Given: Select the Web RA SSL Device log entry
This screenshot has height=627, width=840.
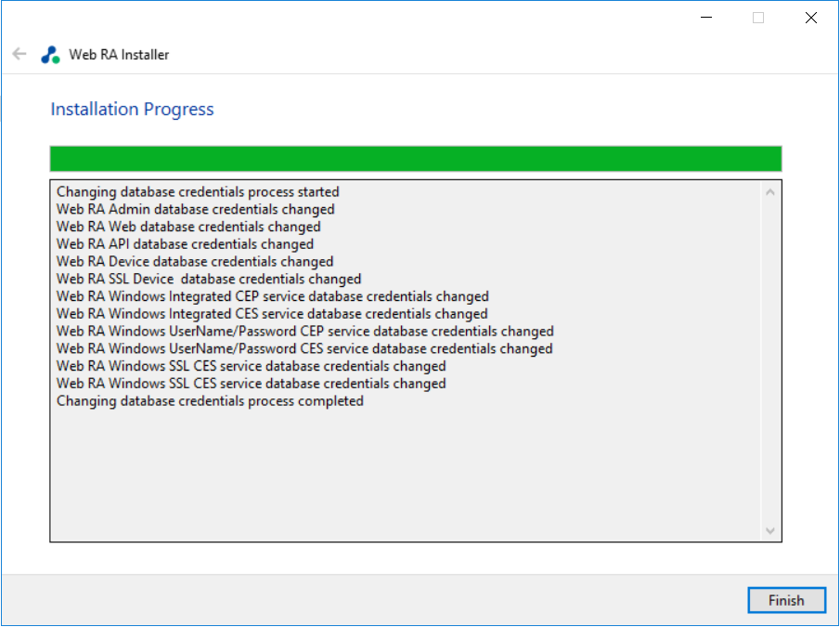Looking at the screenshot, I should 209,279.
